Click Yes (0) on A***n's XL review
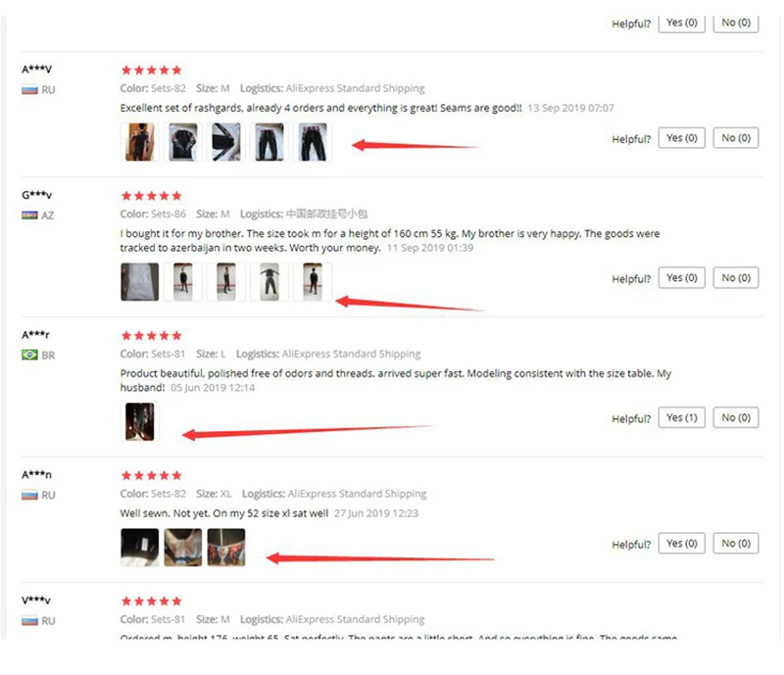784x675 pixels. 681,543
